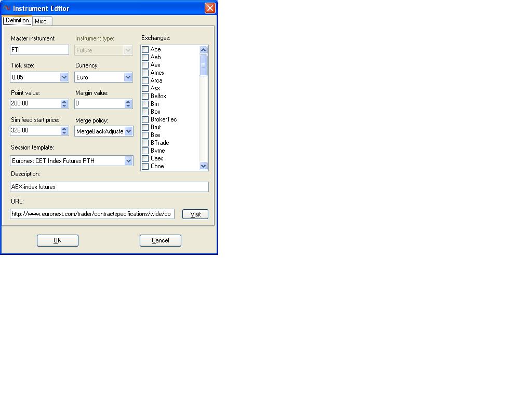Tick the Aex exchange checkbox

(x=145, y=65)
